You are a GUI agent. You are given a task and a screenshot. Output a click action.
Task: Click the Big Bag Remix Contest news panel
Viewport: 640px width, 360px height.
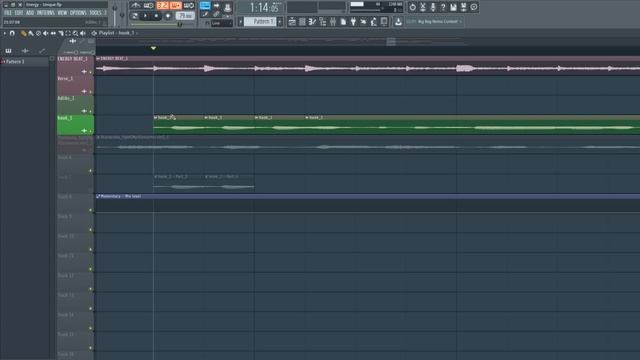[x=434, y=22]
